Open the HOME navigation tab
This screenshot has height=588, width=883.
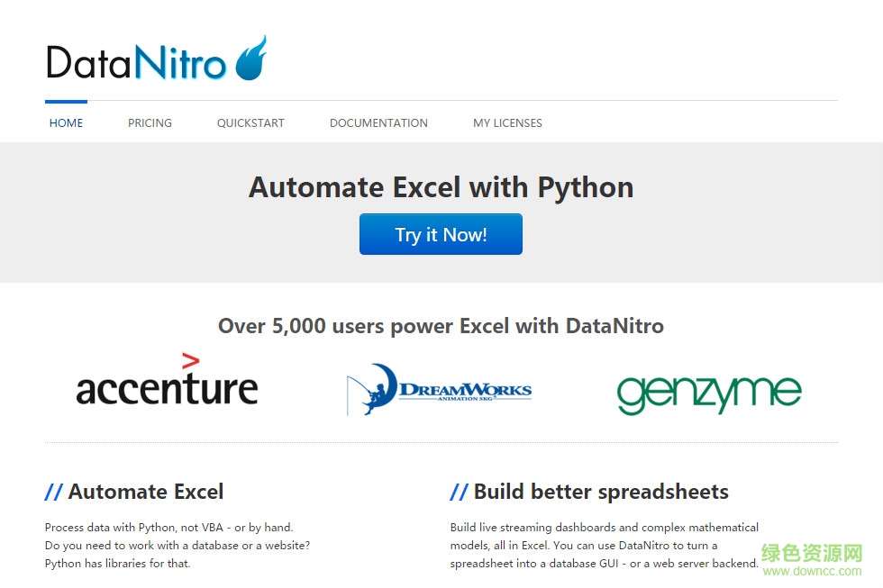click(66, 122)
